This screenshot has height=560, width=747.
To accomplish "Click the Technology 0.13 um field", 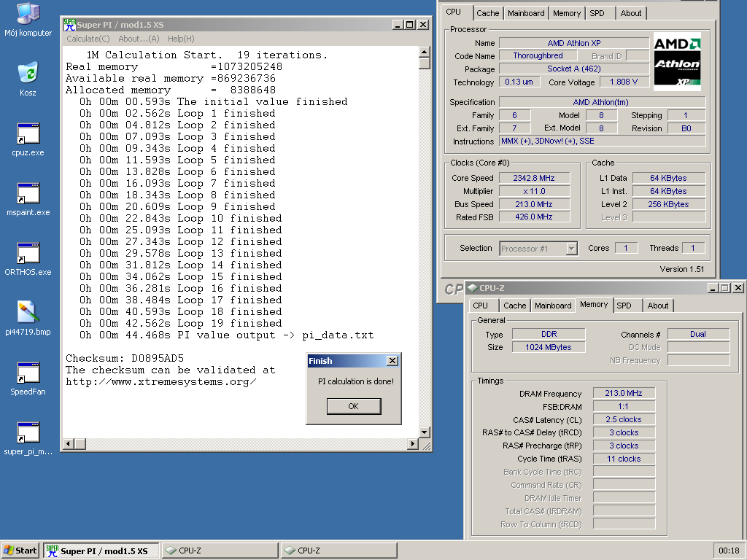I will click(x=519, y=82).
